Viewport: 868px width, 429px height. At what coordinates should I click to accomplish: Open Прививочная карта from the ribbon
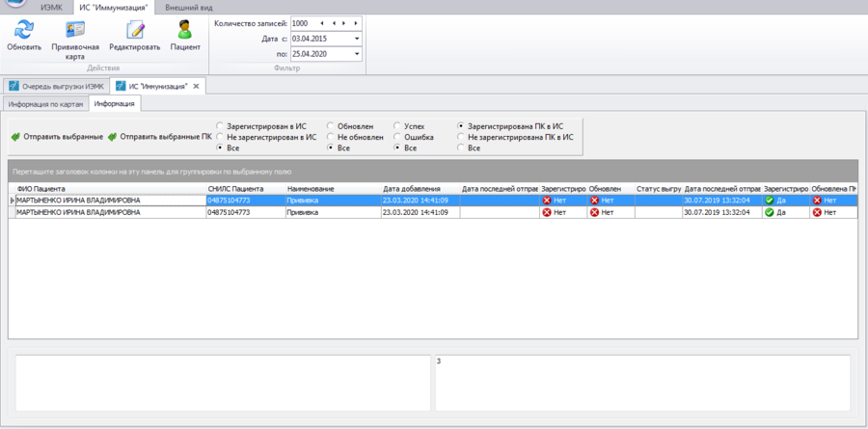74,30
